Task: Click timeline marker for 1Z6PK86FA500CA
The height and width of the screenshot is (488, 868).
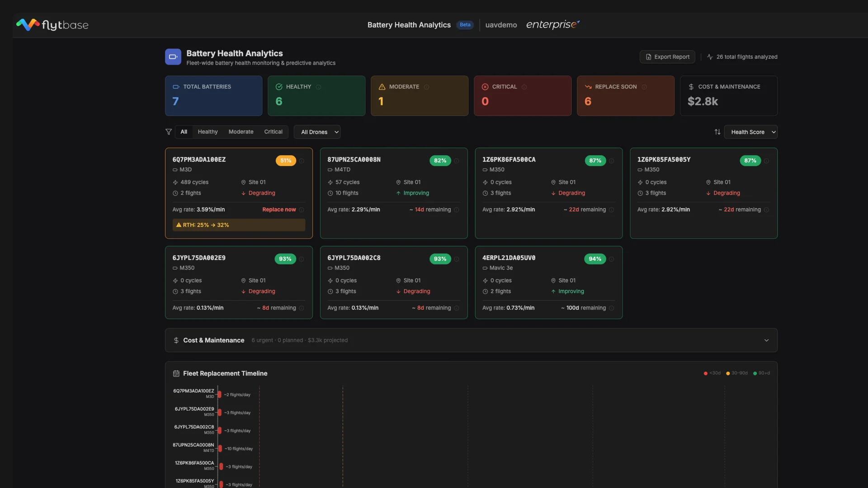Action: pyautogui.click(x=221, y=467)
